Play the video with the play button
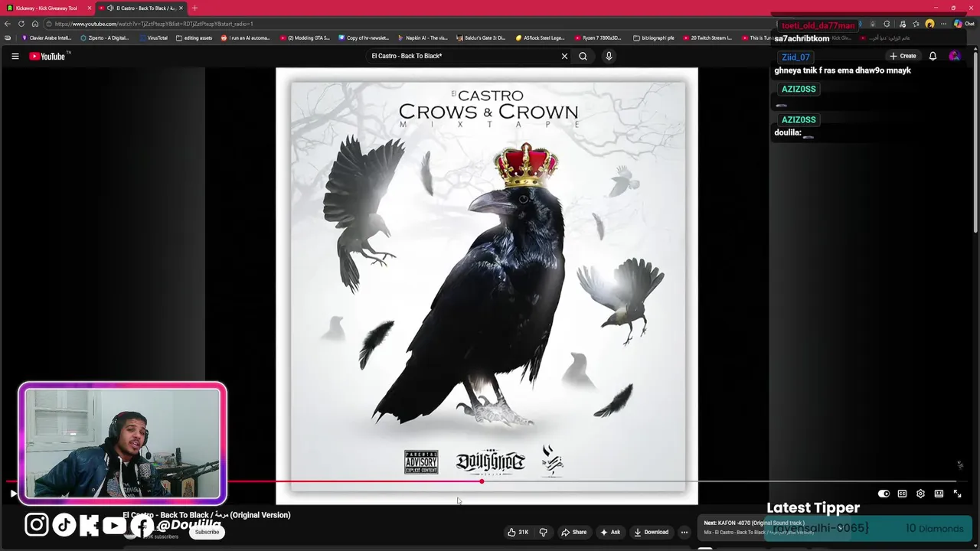Viewport: 980px width, 551px height. click(x=13, y=494)
